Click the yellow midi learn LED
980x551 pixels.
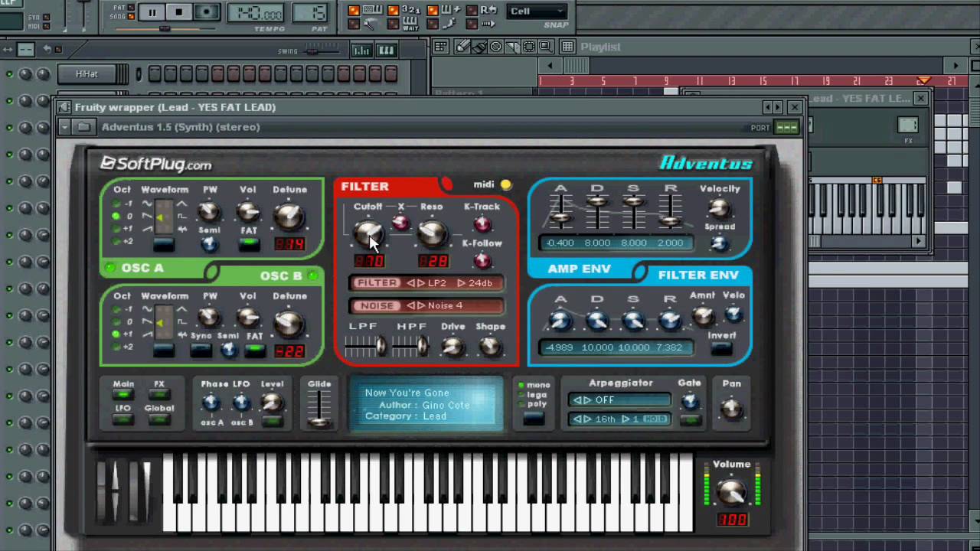click(506, 184)
